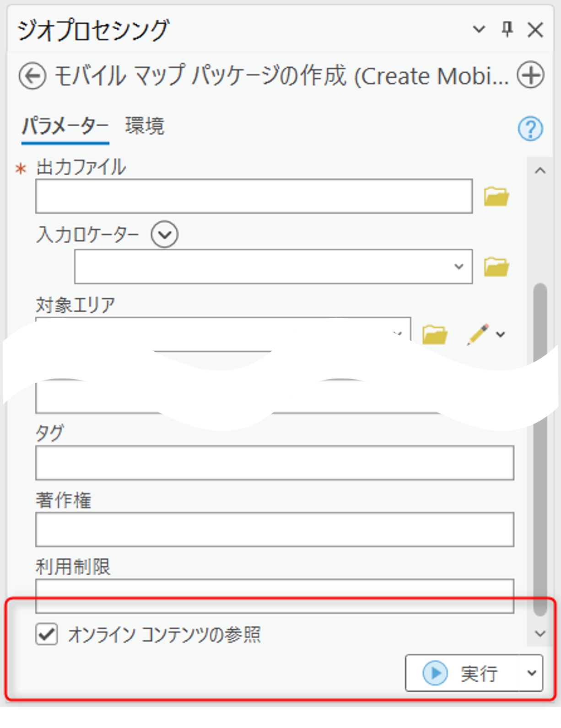
Task: Open the 入力ロケーター combo box
Action: click(x=274, y=267)
